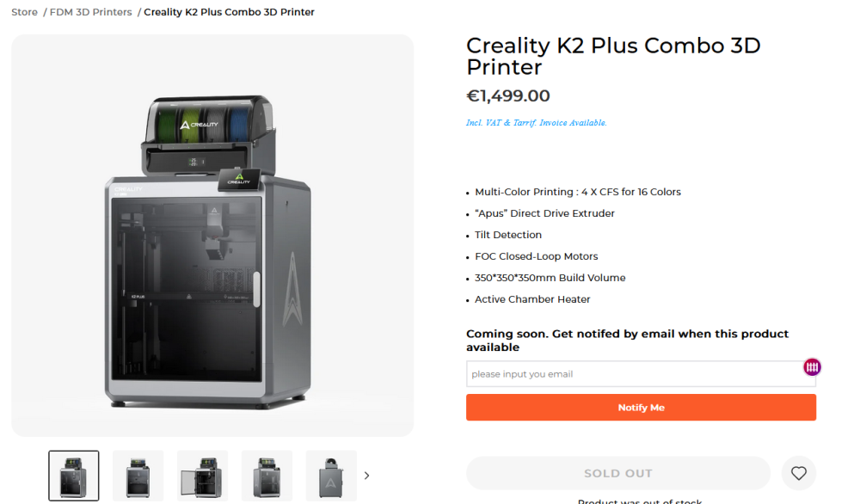This screenshot has height=504, width=860.
Task: Click the Creality K2 Plus Combo product title
Action: pyautogui.click(x=613, y=56)
